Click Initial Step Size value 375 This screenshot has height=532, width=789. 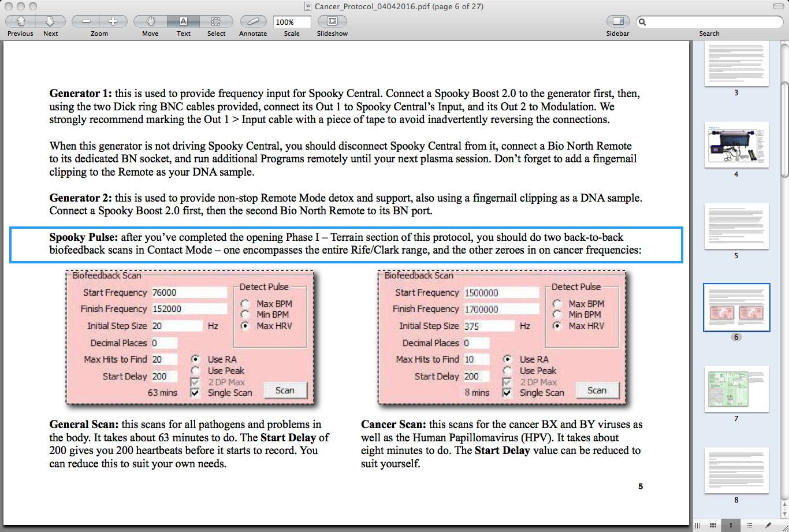(489, 326)
